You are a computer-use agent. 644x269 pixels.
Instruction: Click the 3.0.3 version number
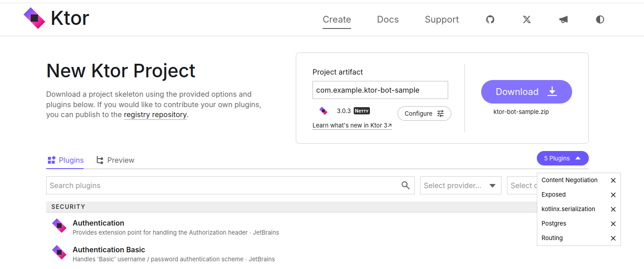pos(344,111)
